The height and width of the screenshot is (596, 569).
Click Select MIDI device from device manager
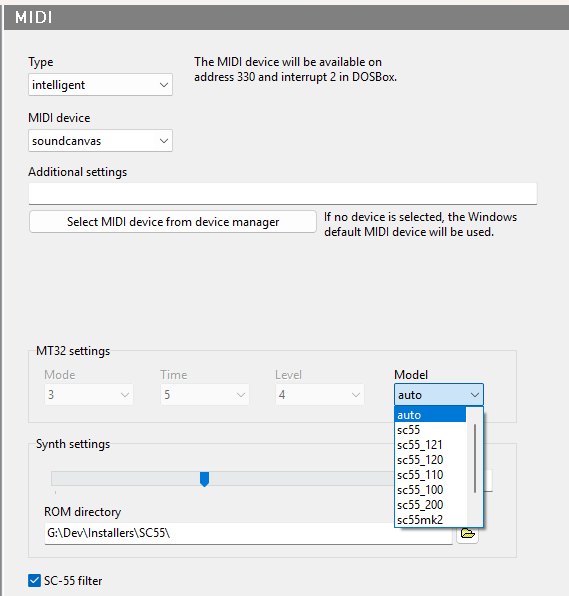tap(173, 222)
